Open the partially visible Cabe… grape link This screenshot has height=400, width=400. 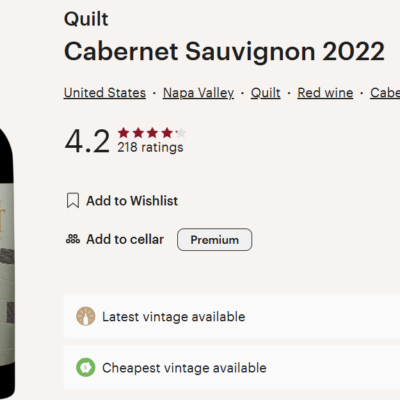coord(385,93)
